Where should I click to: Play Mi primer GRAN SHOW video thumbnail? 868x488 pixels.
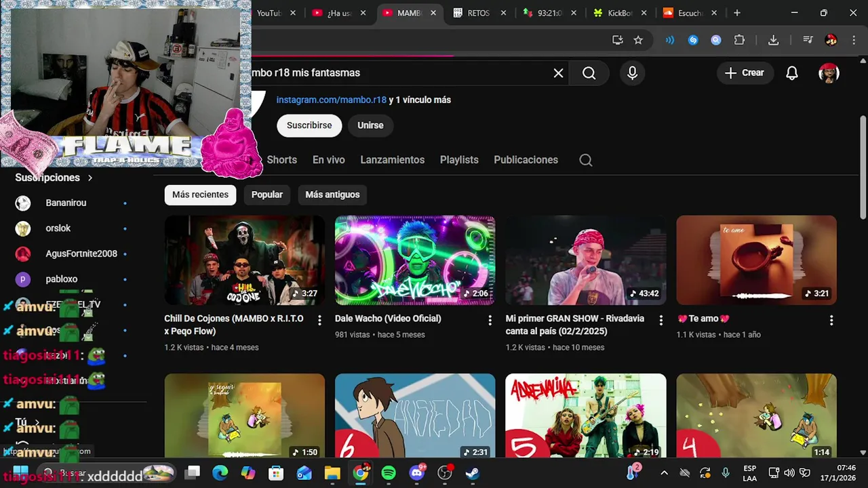pyautogui.click(x=586, y=260)
